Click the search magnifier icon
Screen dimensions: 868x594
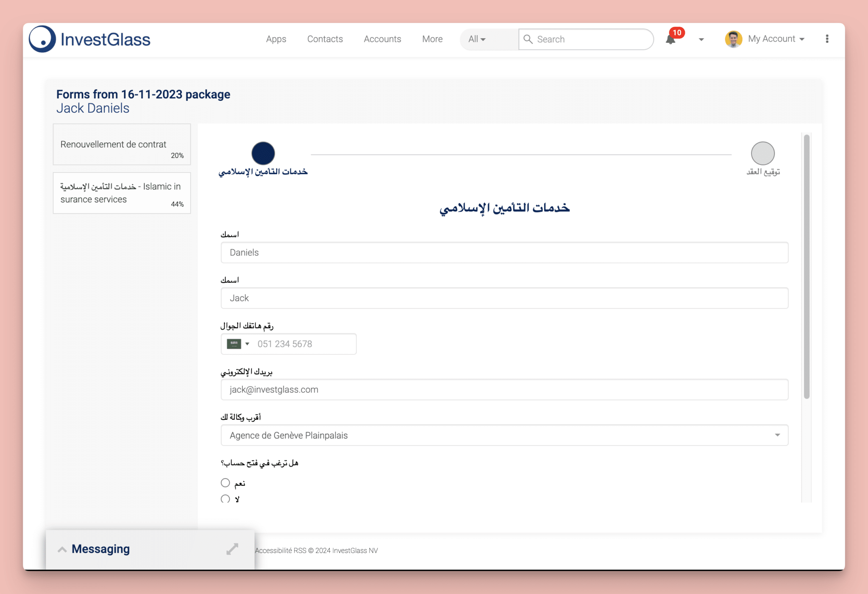(528, 39)
